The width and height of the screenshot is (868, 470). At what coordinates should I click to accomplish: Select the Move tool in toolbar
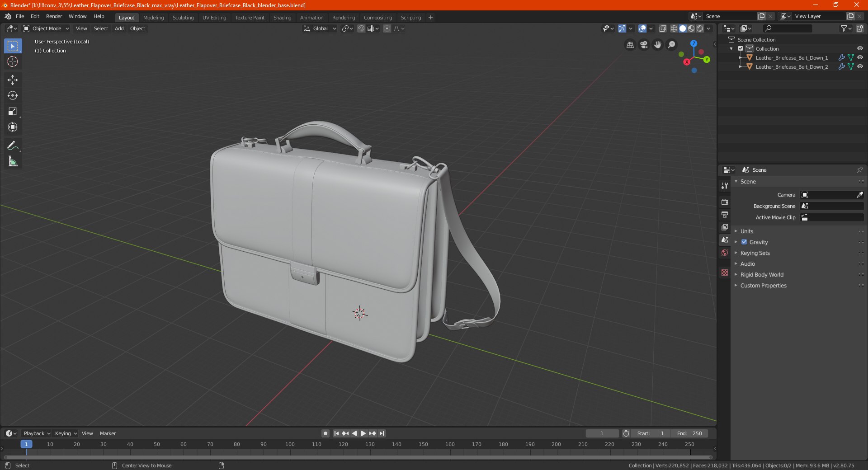click(x=13, y=80)
